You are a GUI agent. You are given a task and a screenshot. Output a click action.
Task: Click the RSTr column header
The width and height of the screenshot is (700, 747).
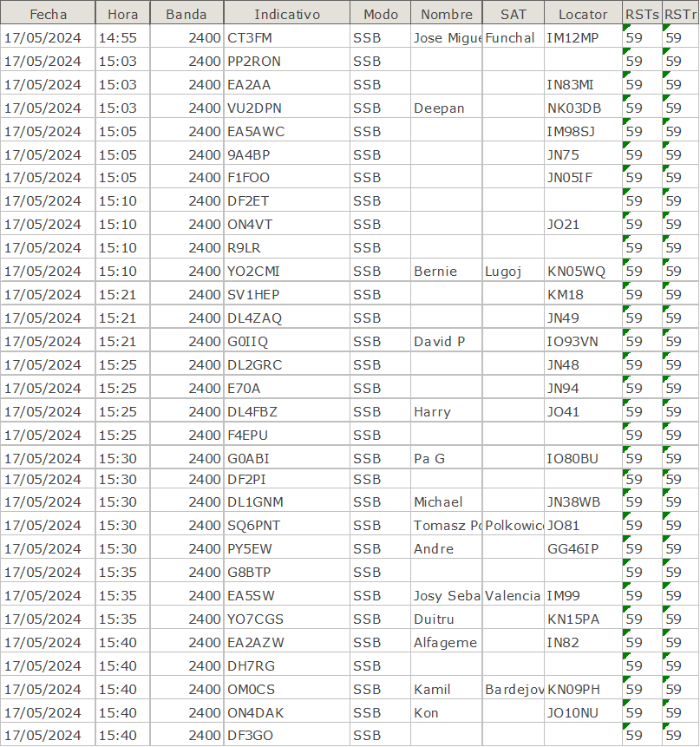point(681,14)
